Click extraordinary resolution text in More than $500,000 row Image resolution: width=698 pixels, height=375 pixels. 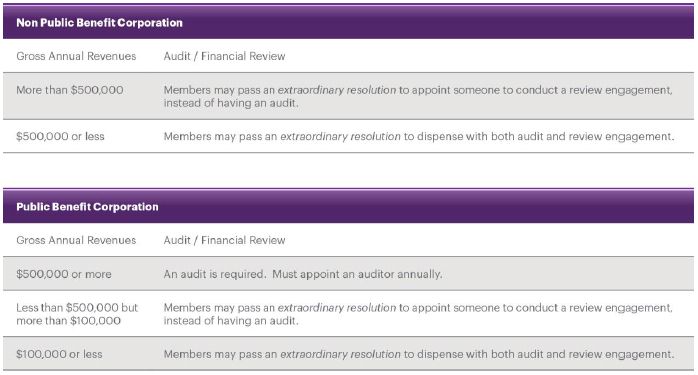[x=337, y=90]
